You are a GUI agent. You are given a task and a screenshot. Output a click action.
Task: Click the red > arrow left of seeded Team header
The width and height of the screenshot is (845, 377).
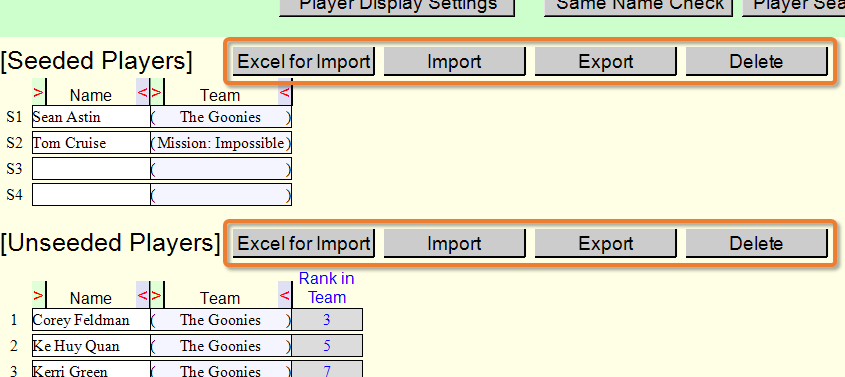156,92
